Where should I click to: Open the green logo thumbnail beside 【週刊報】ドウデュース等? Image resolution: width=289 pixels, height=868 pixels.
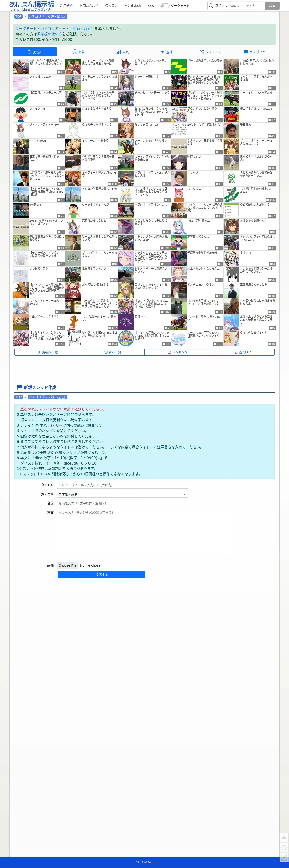20,98
